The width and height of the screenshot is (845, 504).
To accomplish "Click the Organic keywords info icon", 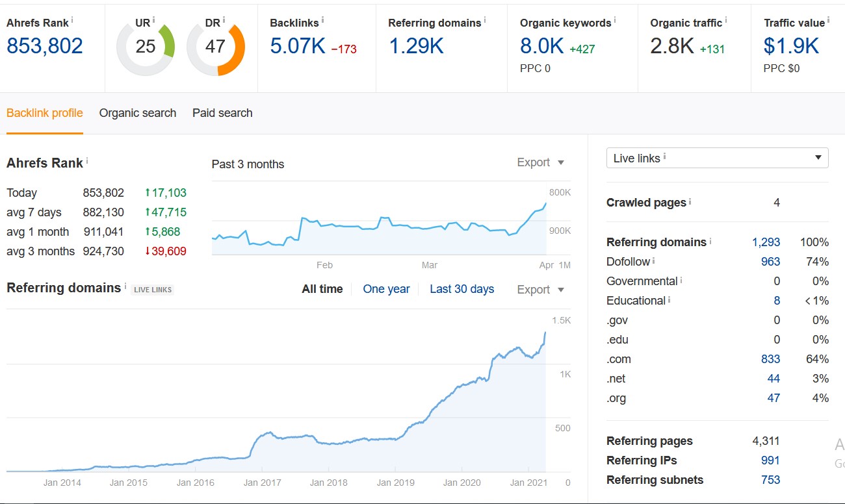I will click(615, 19).
